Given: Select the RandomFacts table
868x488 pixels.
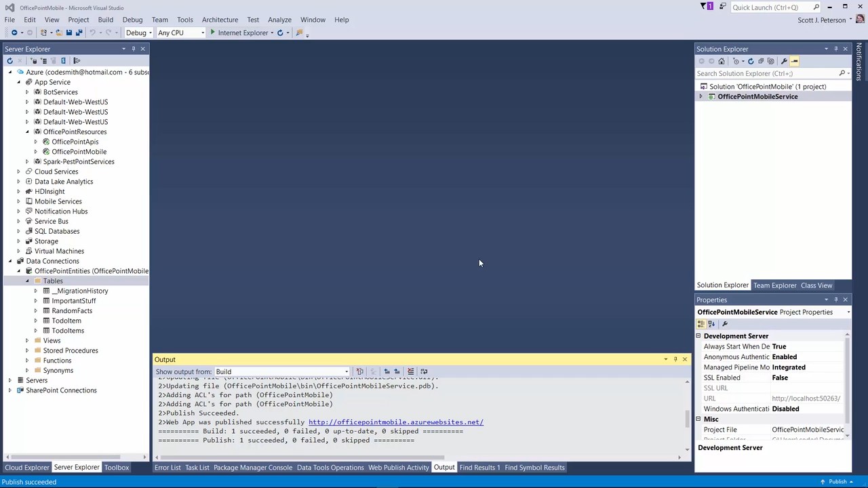Looking at the screenshot, I should click(x=72, y=310).
